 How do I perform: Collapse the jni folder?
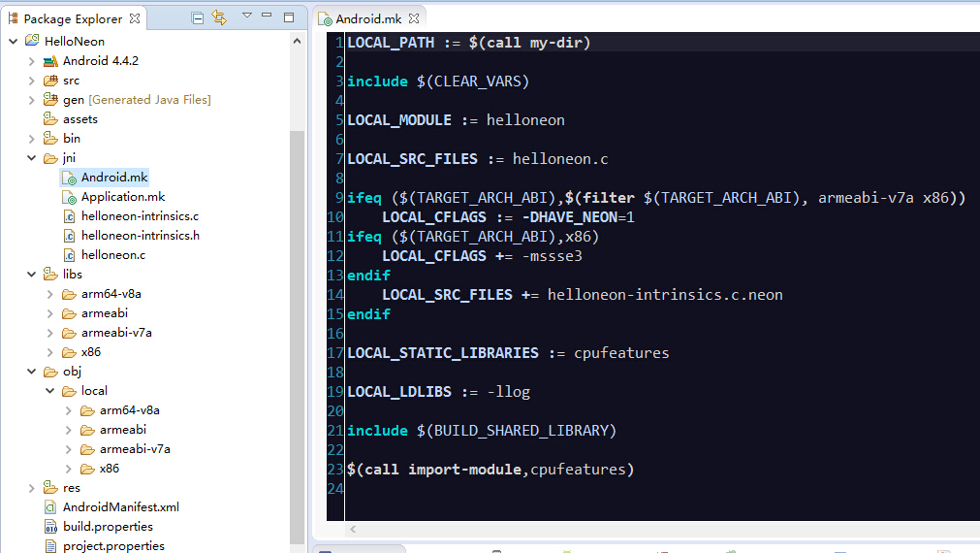[32, 158]
